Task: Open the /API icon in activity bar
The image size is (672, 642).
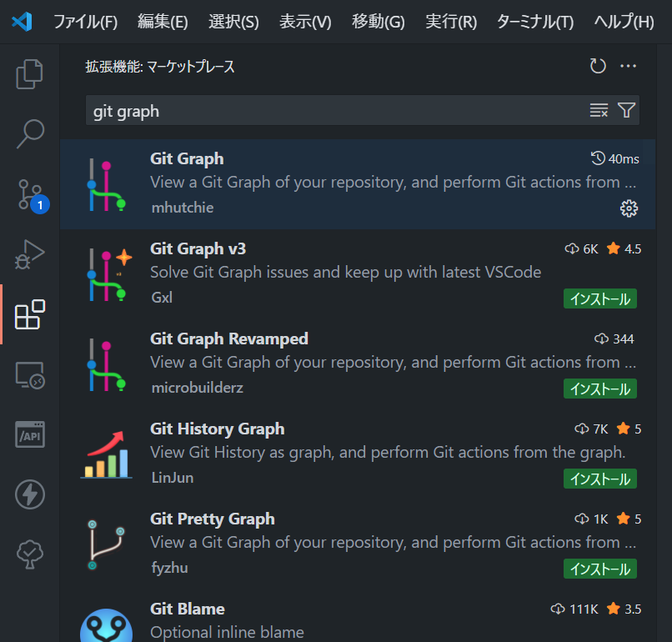Action: [x=29, y=434]
